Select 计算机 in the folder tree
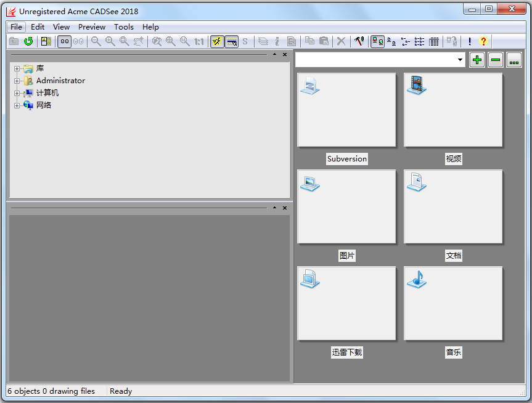Image resolution: width=532 pixels, height=403 pixels. coord(47,93)
